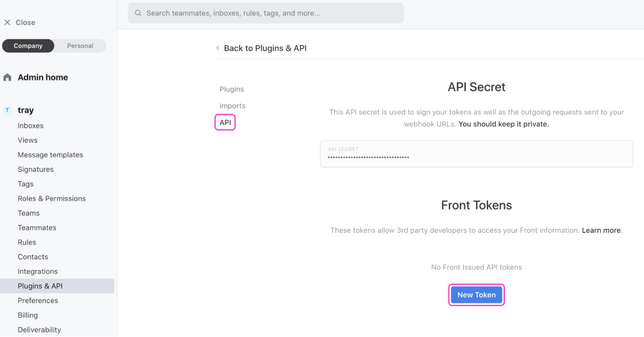Select Message templates in sidebar

click(x=50, y=155)
